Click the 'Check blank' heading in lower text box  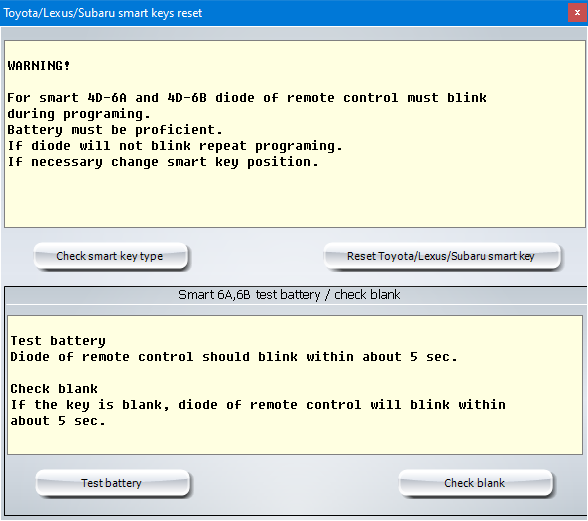(x=54, y=389)
